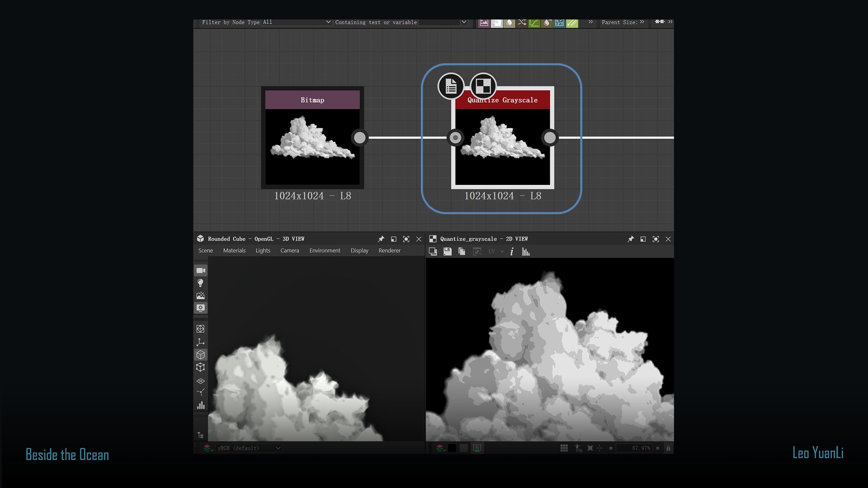The image size is (868, 488).
Task: Toggle tiling grid icon in 2D View footer
Action: [564, 448]
